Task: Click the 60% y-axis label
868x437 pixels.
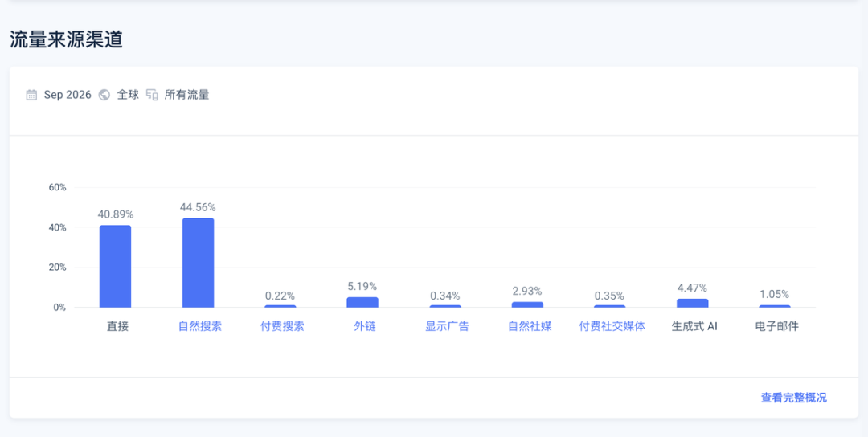Action: 58,187
